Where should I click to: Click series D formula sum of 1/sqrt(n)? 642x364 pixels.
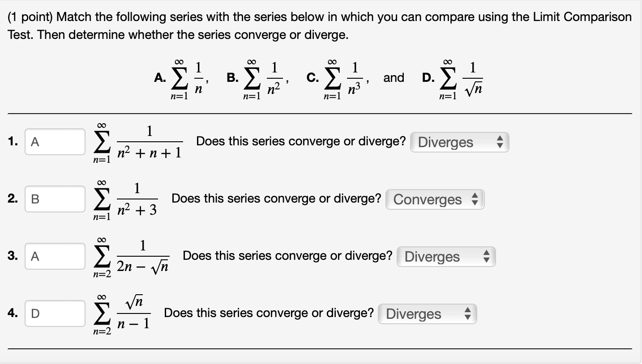(460, 77)
